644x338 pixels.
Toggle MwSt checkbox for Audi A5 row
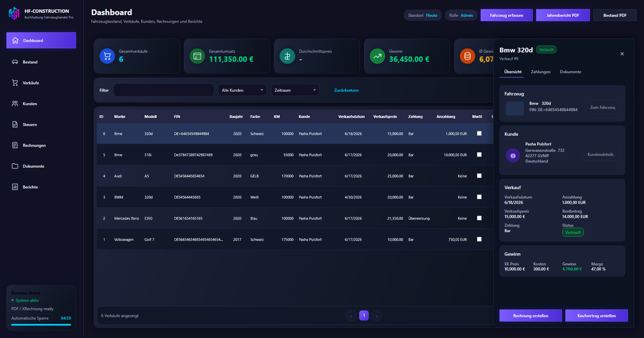click(479, 176)
